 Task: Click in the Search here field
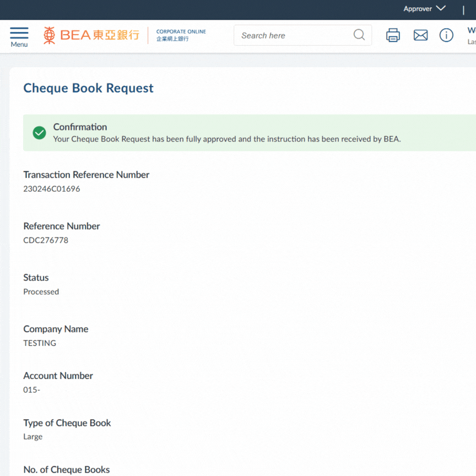pos(302,35)
